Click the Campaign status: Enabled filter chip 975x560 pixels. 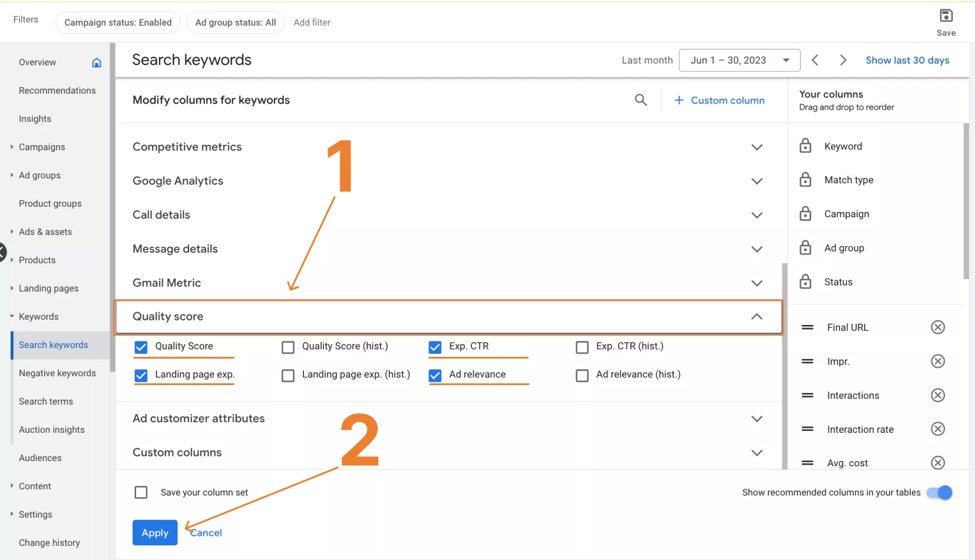(x=118, y=22)
